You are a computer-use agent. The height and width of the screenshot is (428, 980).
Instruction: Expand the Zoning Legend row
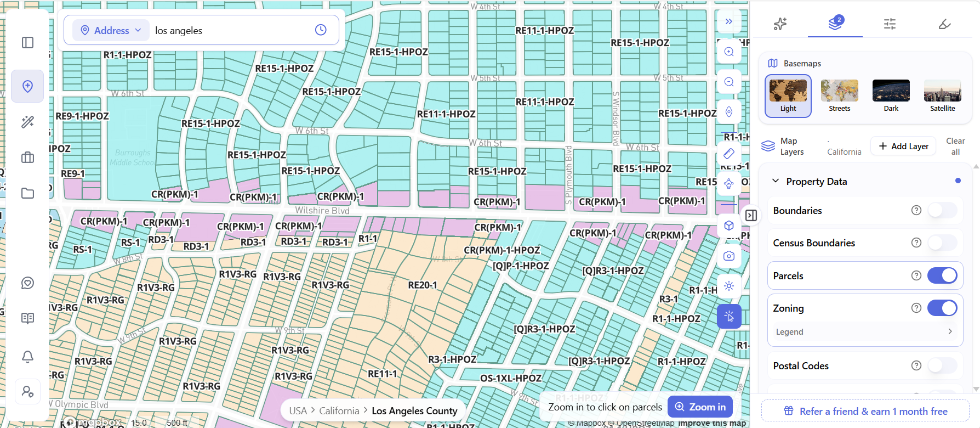(864, 331)
